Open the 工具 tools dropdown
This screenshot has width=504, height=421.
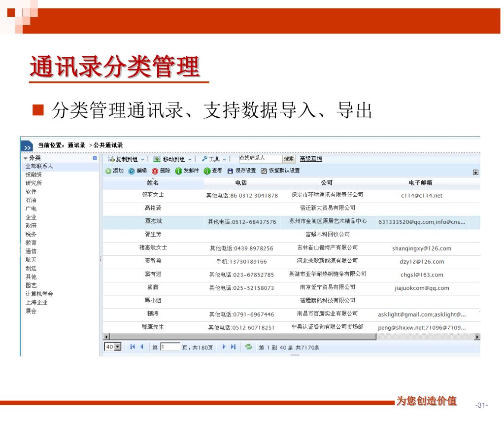click(x=224, y=159)
